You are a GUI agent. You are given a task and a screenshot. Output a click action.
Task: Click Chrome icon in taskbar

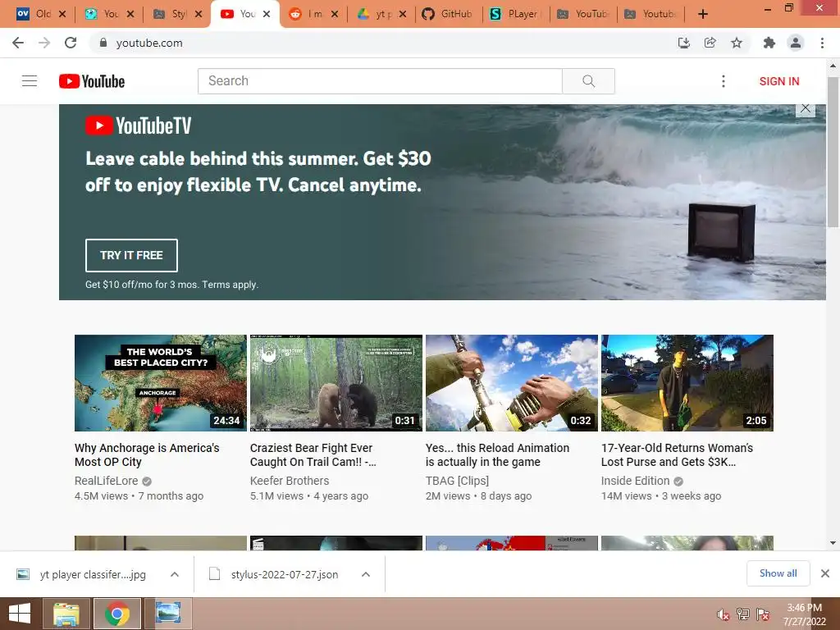[117, 614]
